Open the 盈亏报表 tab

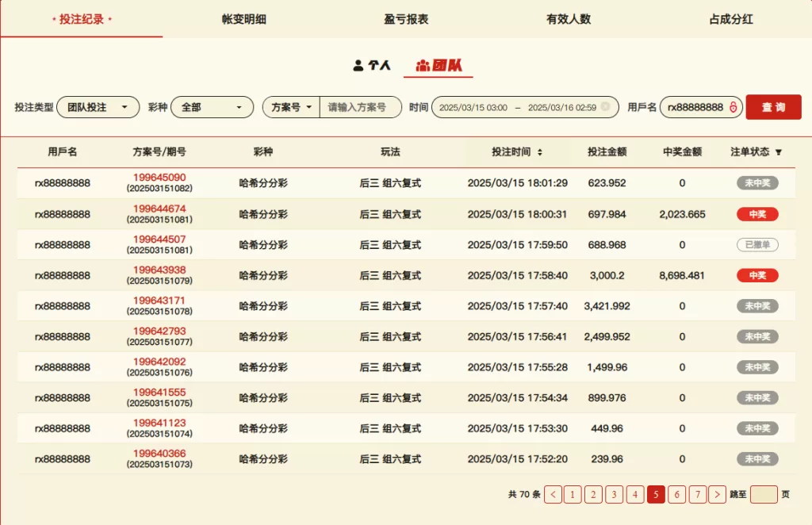coord(406,19)
